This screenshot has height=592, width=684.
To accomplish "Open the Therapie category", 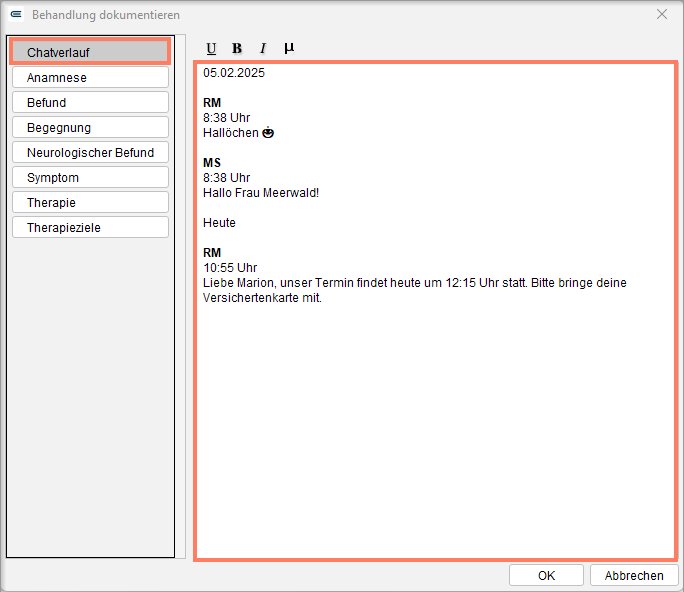I will click(90, 202).
